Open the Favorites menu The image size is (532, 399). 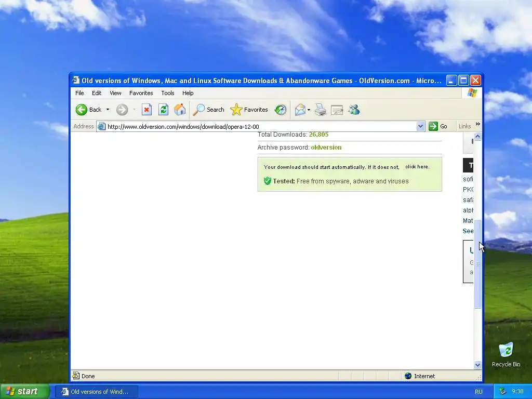tap(141, 93)
